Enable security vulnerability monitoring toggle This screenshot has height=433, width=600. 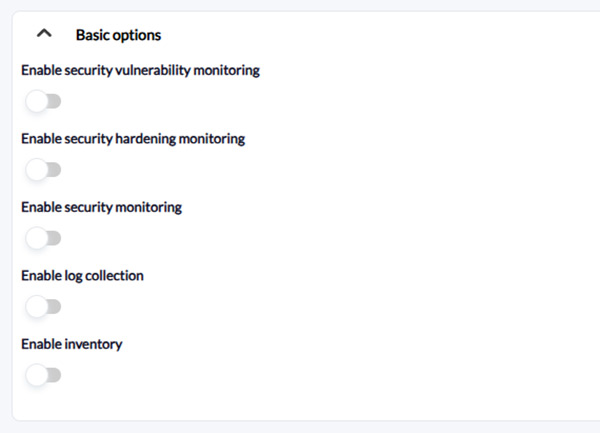(44, 101)
